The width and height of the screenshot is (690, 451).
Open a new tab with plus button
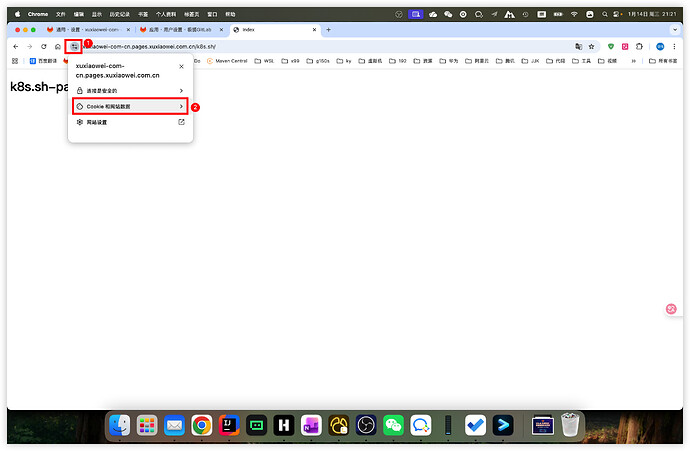click(328, 30)
